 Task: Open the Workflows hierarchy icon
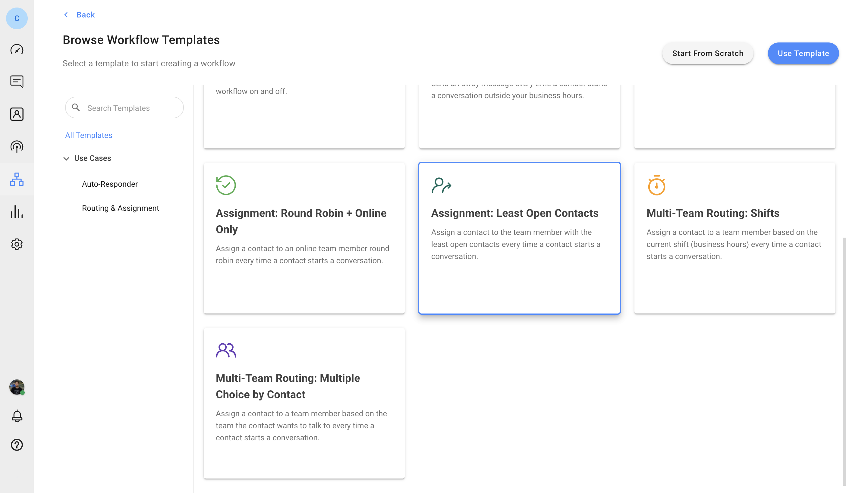pos(17,179)
